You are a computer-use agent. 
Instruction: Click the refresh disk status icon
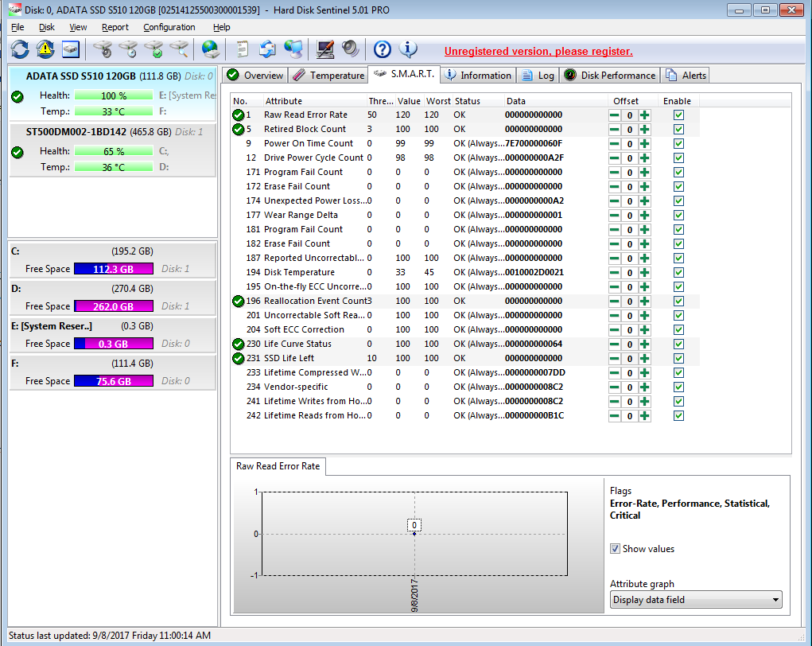click(20, 49)
